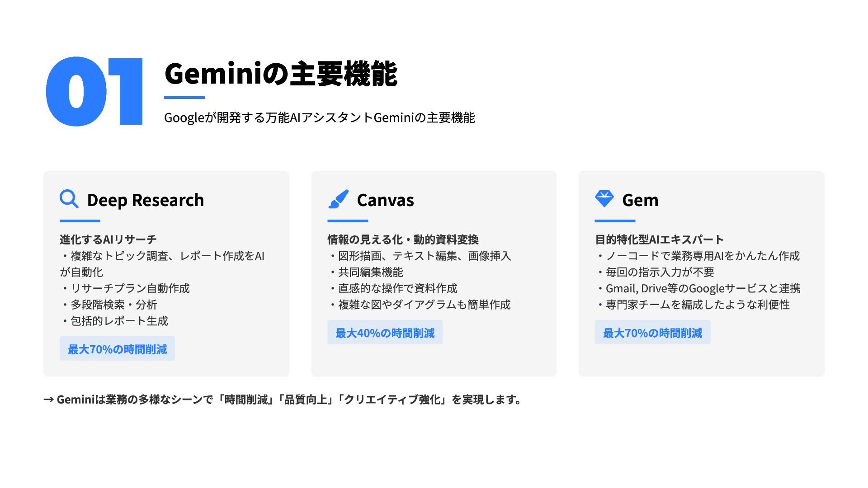Screen dimensions: 868x488
Task: Click the large blue 01 number graphic
Action: 94,91
